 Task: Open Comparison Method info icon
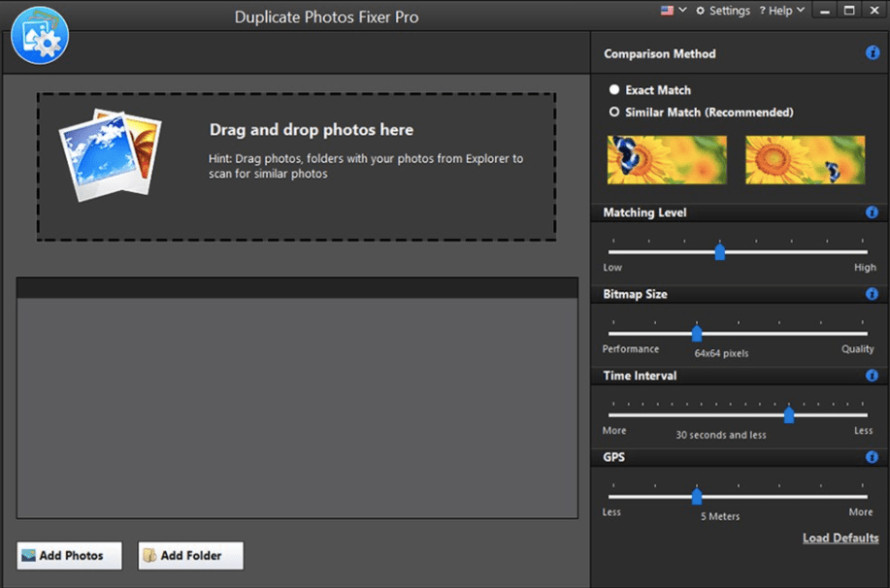(873, 53)
